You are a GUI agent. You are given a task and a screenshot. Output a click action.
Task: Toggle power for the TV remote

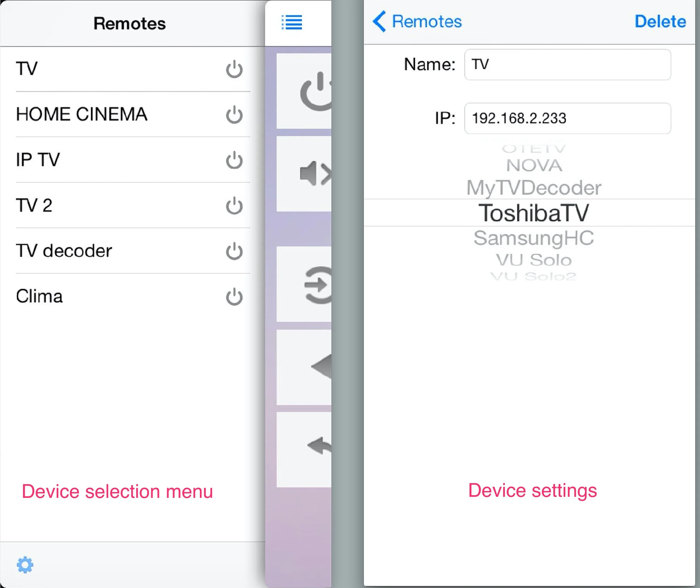(234, 69)
